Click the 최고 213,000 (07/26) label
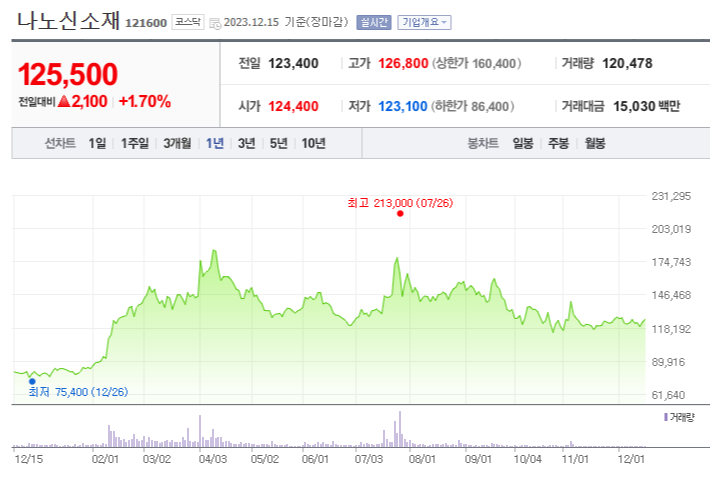Image resolution: width=710 pixels, height=484 pixels. (400, 203)
